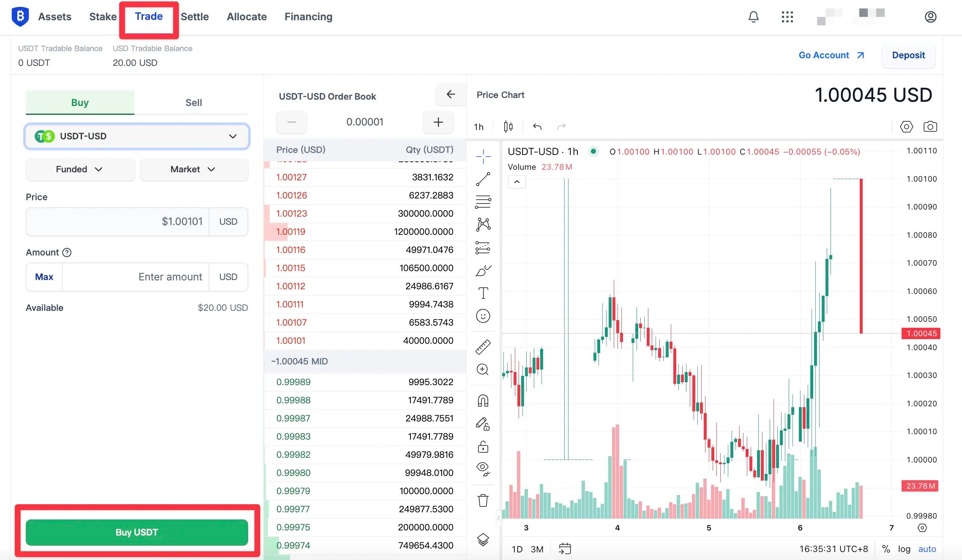Delete drawings with the trash icon

(x=483, y=500)
